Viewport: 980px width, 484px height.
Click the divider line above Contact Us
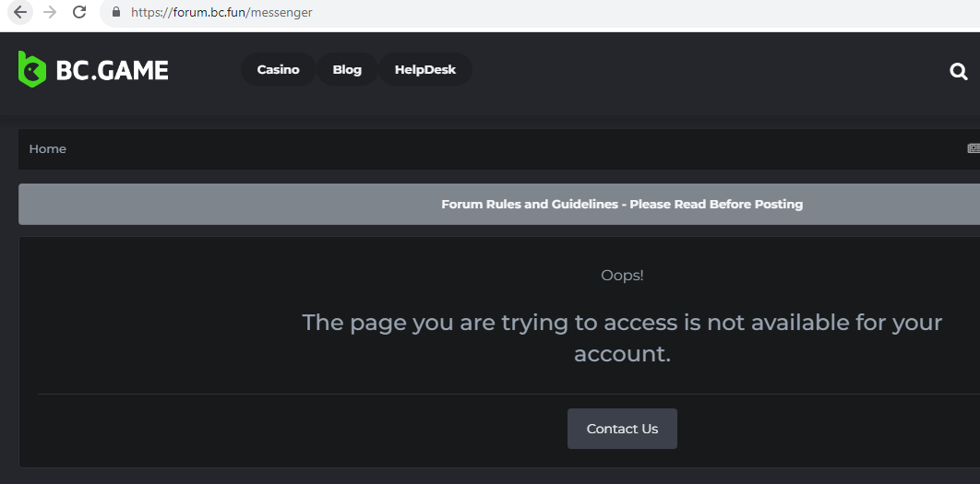tap(369, 395)
